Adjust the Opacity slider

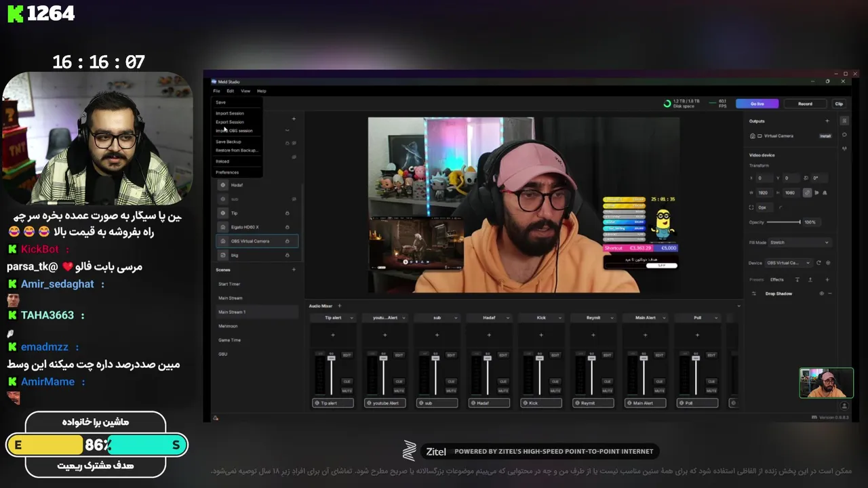point(785,222)
